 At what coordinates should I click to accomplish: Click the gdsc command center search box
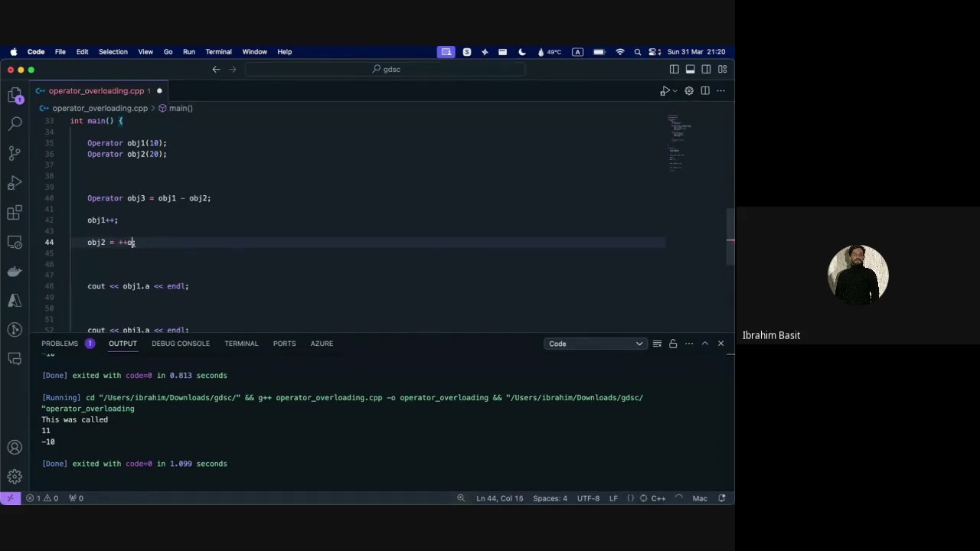[385, 69]
